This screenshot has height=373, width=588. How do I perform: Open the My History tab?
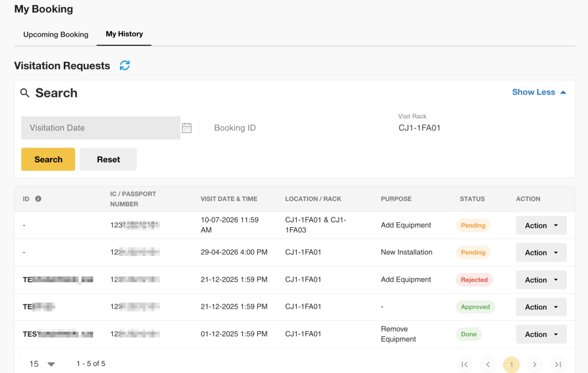click(124, 34)
